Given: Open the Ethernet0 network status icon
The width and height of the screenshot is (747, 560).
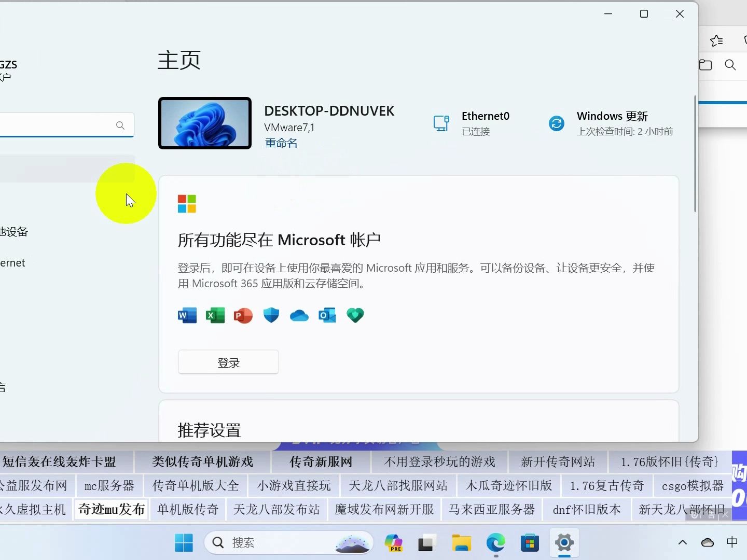Looking at the screenshot, I should [441, 123].
